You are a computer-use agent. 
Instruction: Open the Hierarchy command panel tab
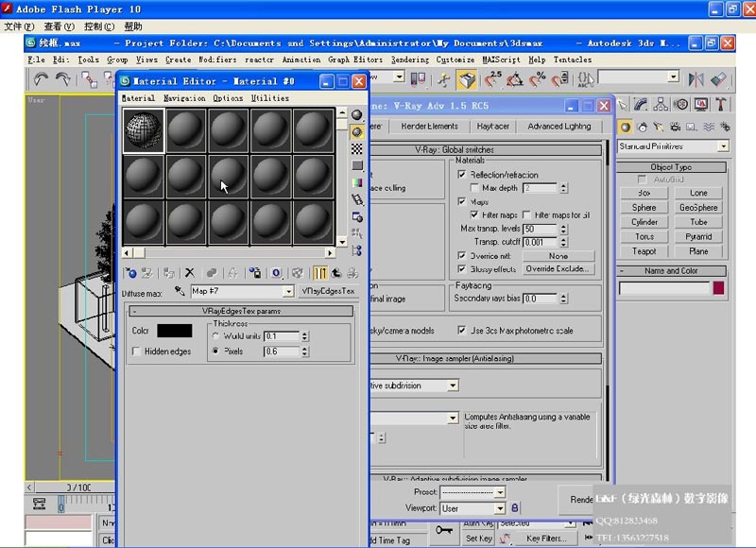661,104
